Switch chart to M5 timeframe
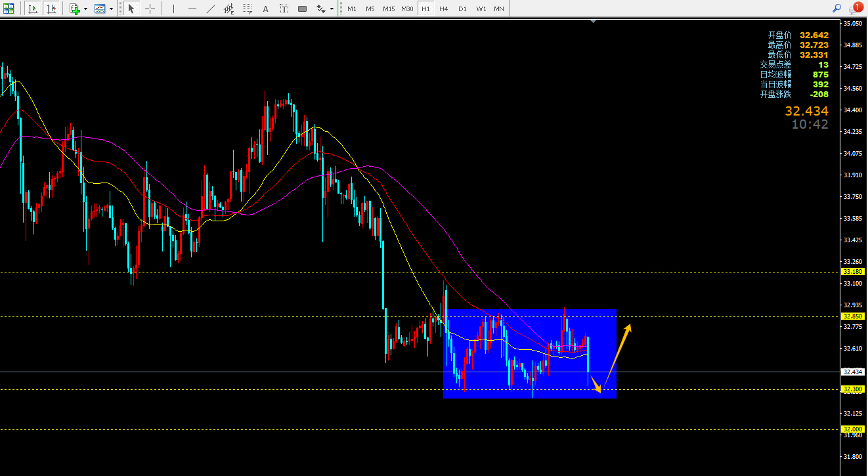The image size is (868, 476). (x=370, y=9)
